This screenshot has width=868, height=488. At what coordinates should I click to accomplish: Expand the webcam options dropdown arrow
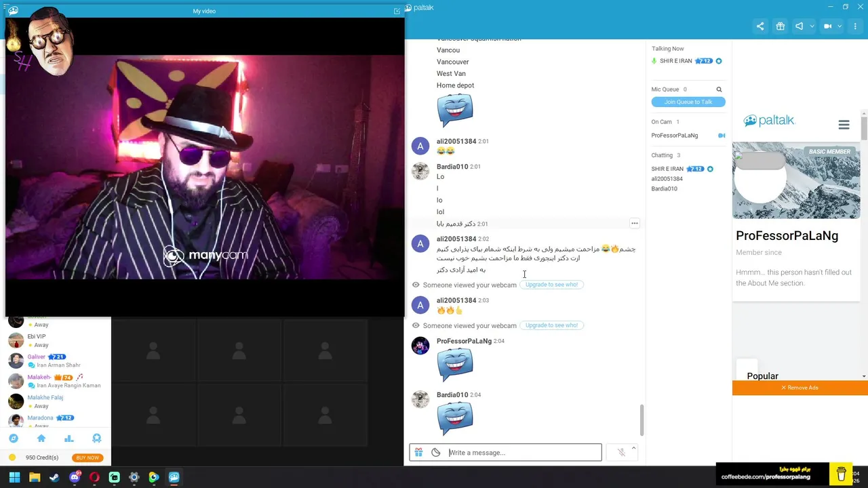tap(840, 26)
